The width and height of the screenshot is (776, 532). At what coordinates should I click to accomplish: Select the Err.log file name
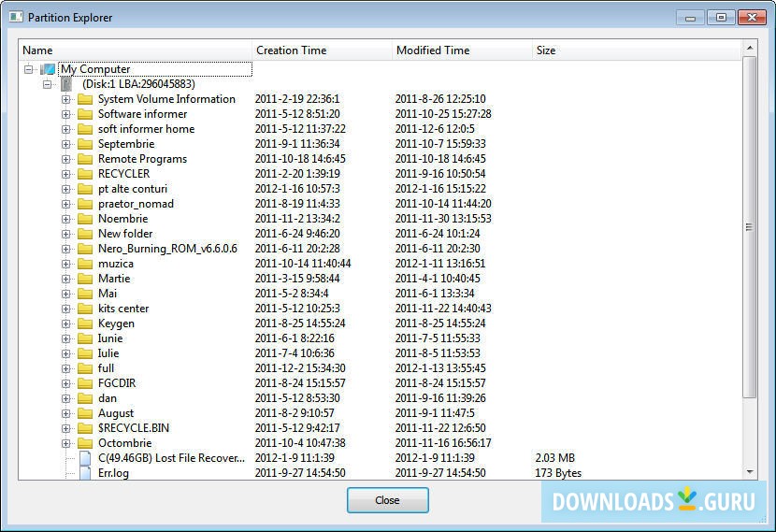[x=113, y=473]
